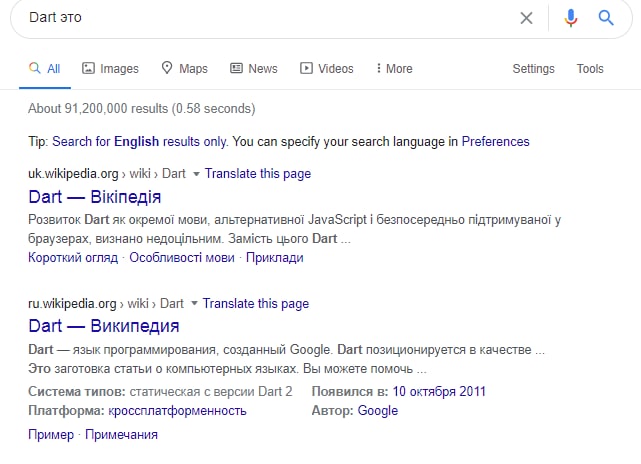Click 'кроссплатформенность' link
The height and width of the screenshot is (464, 641).
pyautogui.click(x=177, y=410)
